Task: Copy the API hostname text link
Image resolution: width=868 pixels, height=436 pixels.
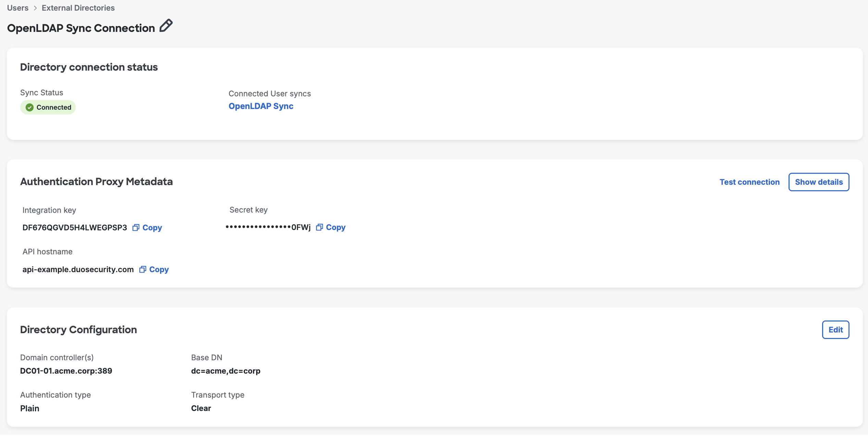Action: (159, 269)
